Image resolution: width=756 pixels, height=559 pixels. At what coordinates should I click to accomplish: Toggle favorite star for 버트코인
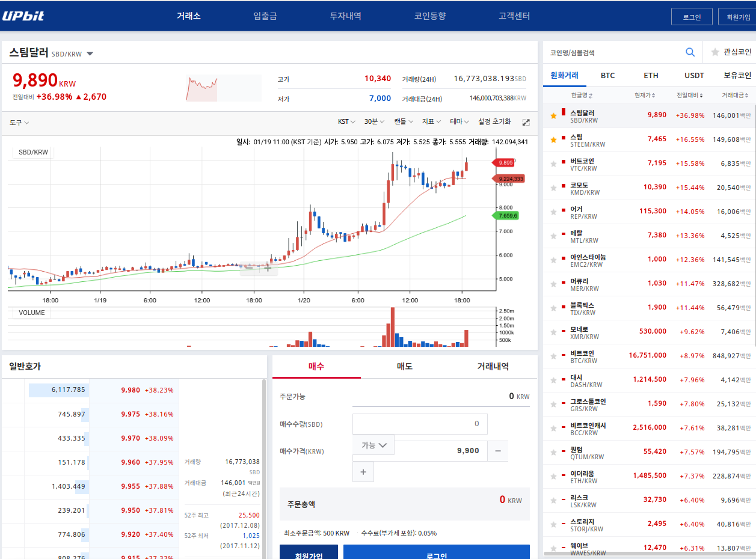tap(553, 164)
